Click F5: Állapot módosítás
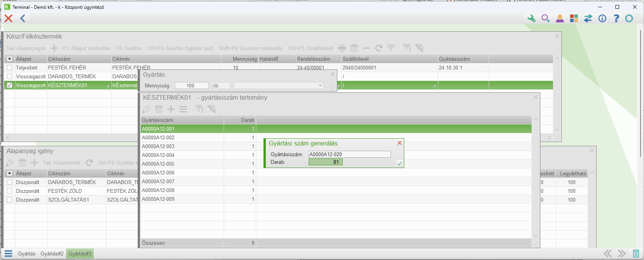The height and width of the screenshot is (260, 644). (87, 48)
